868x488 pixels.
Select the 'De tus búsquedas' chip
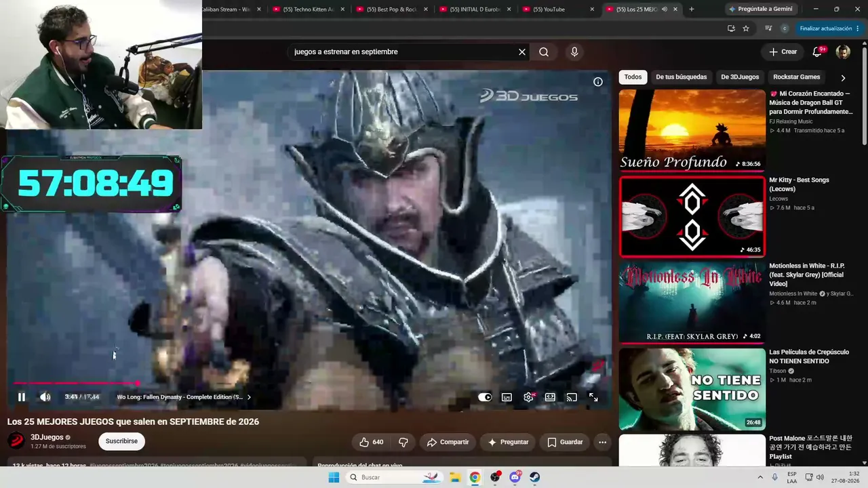click(682, 77)
